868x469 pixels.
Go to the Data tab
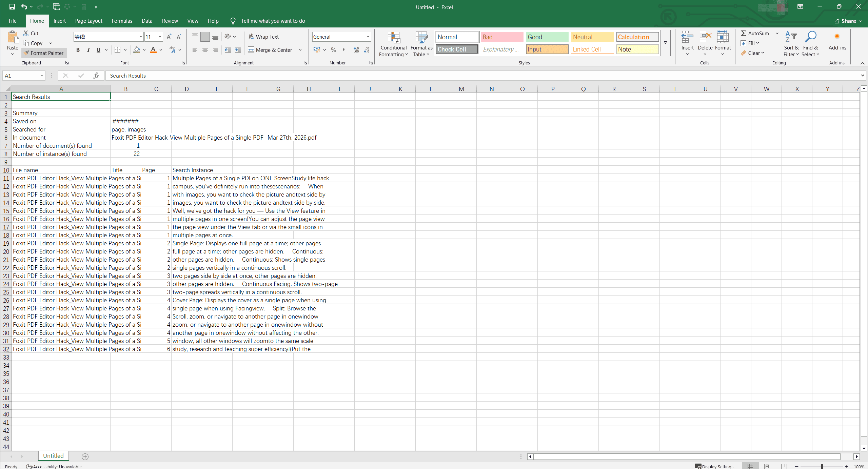coord(147,21)
